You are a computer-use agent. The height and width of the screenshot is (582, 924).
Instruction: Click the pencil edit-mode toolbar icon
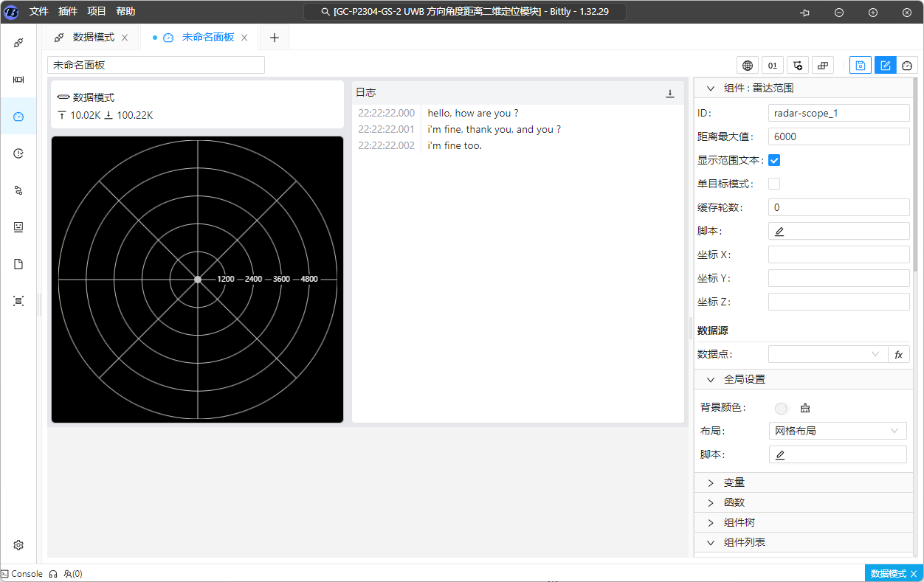click(x=885, y=66)
